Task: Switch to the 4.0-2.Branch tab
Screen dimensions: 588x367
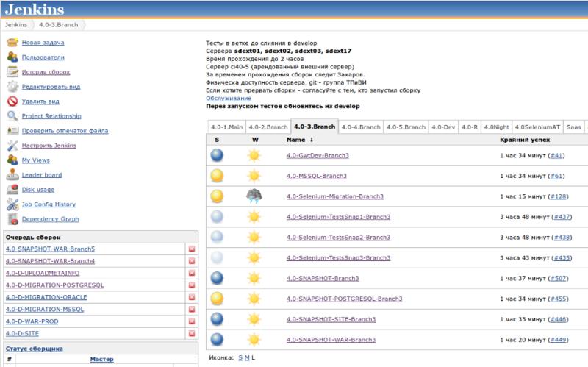Action: coord(268,127)
